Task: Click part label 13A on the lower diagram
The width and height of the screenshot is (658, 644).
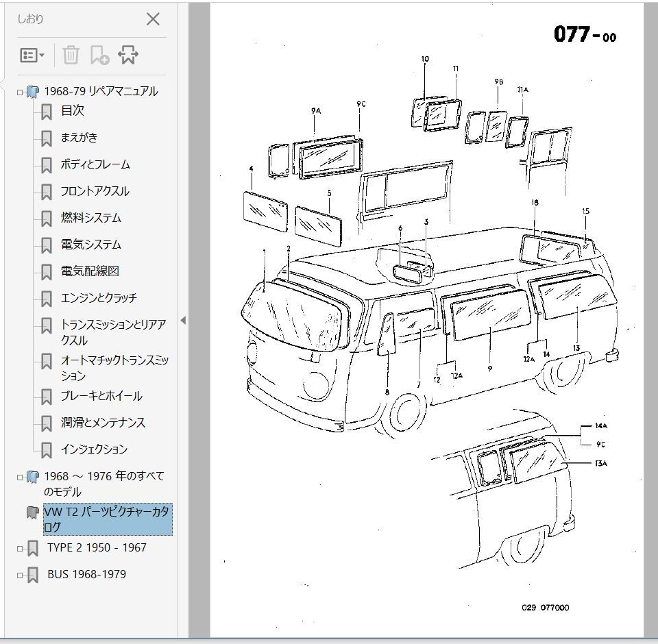Action: coord(601,463)
